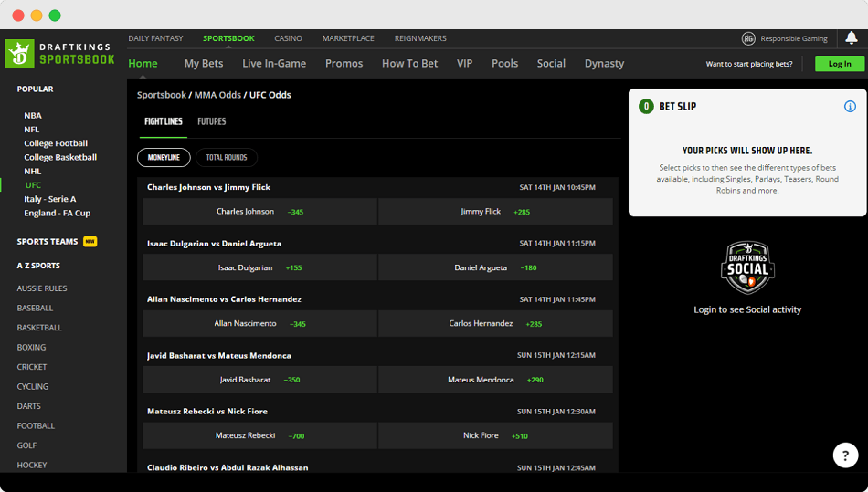Click Sportsbook in the breadcrumb
Viewport: 868px width, 492px height.
tap(162, 95)
